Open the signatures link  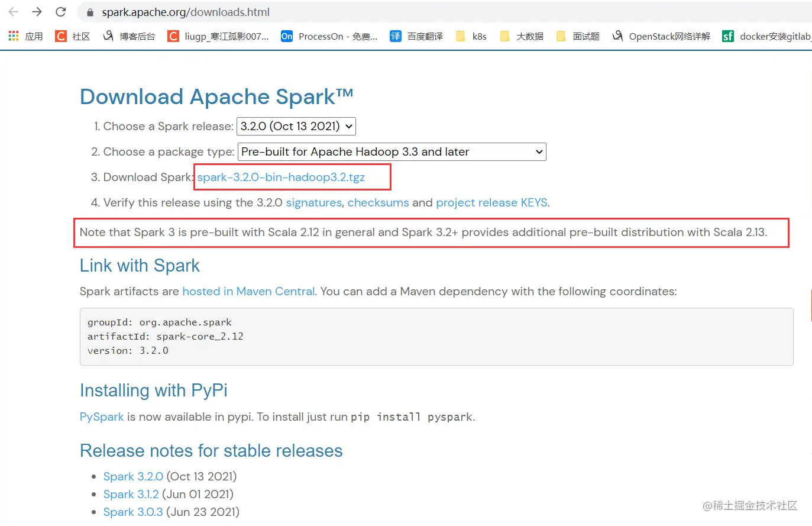click(x=314, y=202)
